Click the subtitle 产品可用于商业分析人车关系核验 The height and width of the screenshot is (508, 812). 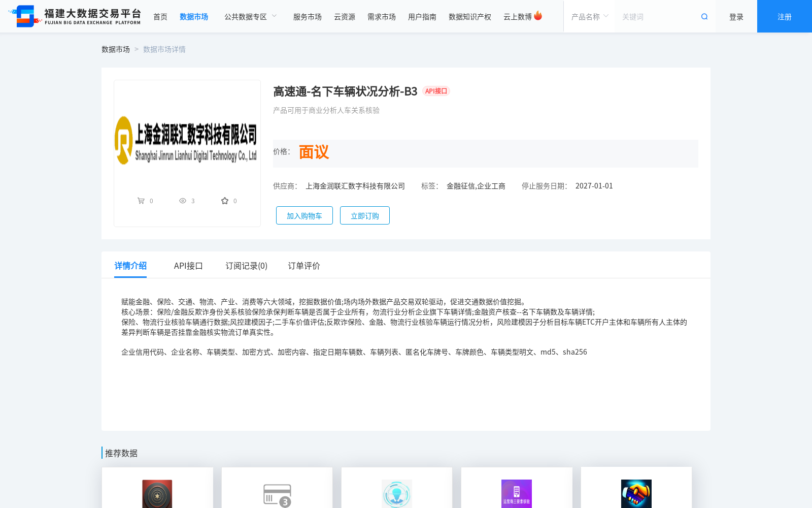326,110
